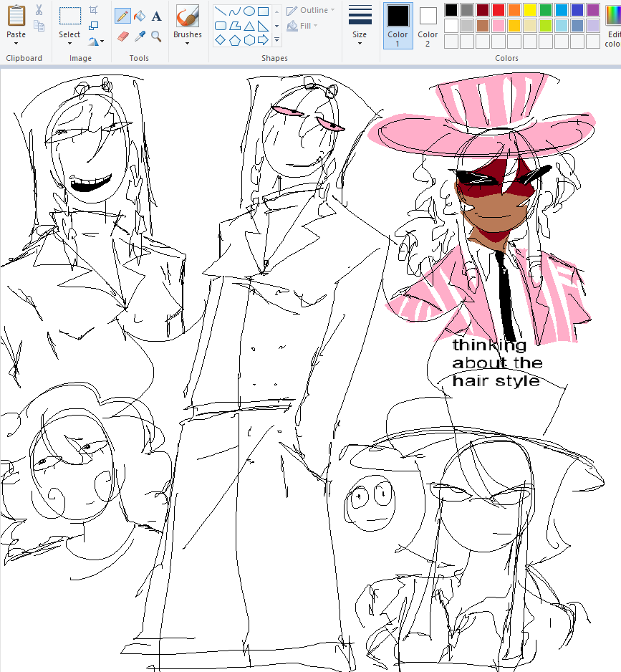The height and width of the screenshot is (672, 621).
Task: Choose the Right arrow shape
Action: coord(263,40)
